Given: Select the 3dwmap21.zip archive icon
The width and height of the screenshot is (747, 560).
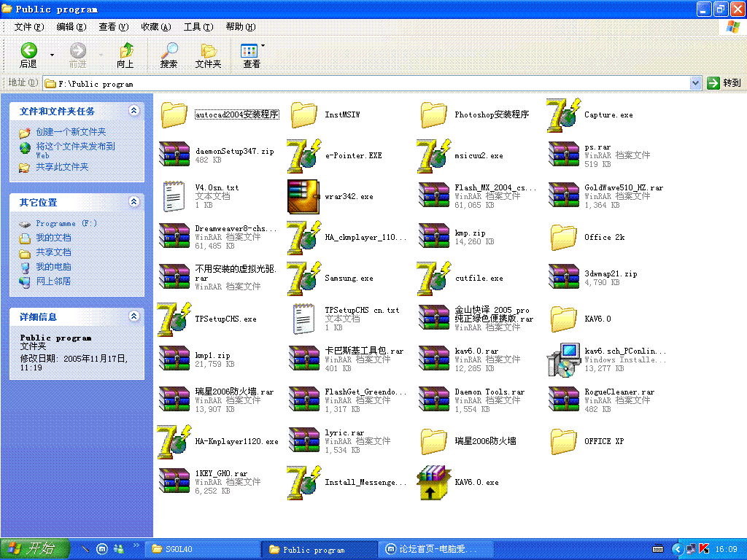Looking at the screenshot, I should tap(564, 278).
